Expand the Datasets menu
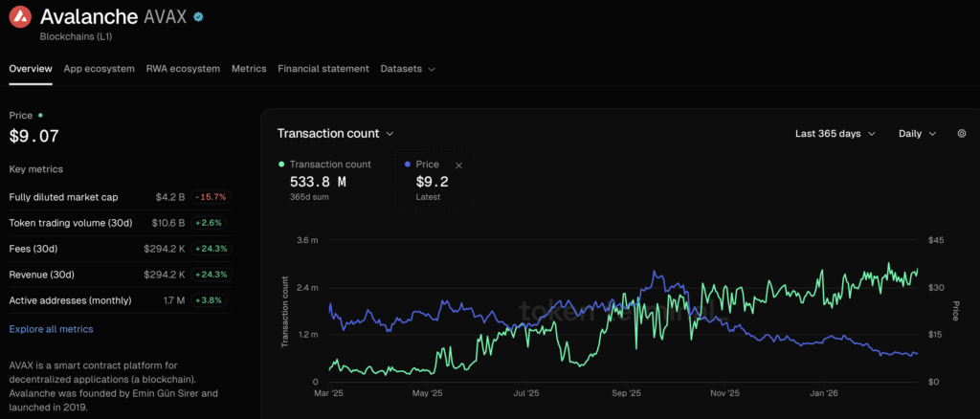Viewport: 980px width, 419px height. coord(408,69)
